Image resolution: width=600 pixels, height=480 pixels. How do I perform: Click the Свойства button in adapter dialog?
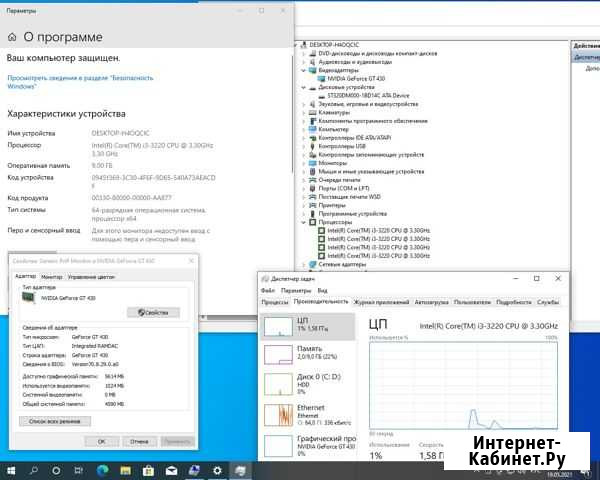153,313
